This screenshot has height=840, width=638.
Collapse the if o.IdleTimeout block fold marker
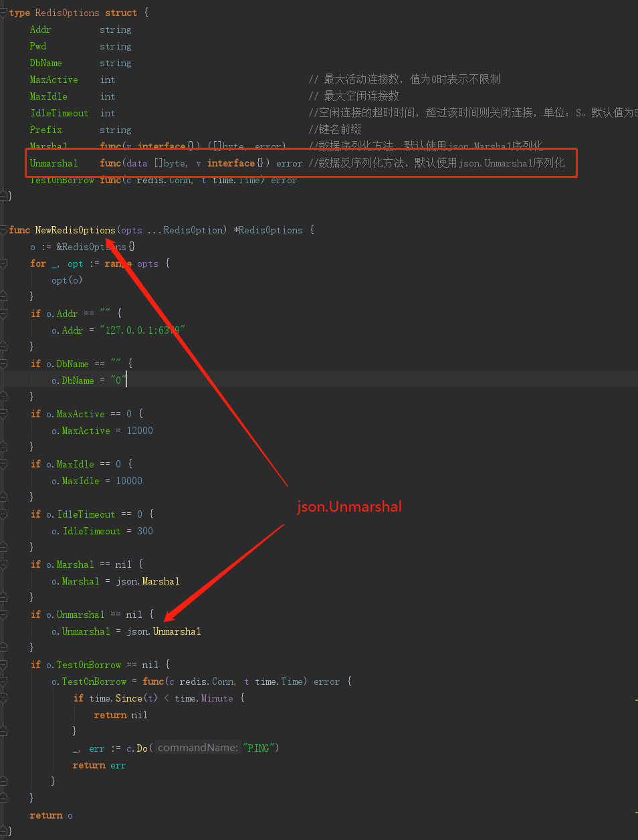point(5,514)
